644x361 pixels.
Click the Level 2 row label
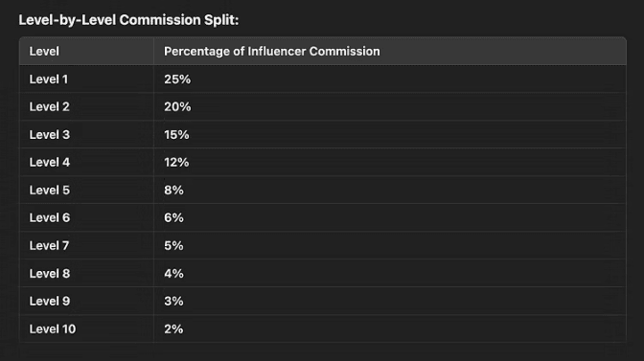(49, 106)
